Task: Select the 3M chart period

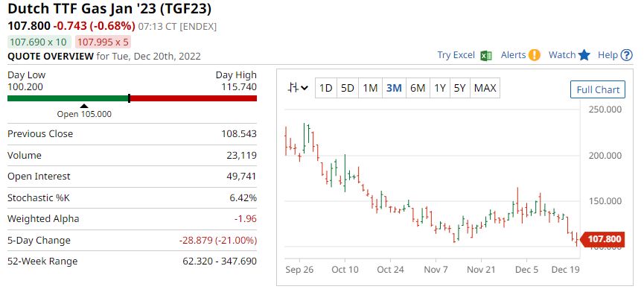Action: pyautogui.click(x=394, y=88)
